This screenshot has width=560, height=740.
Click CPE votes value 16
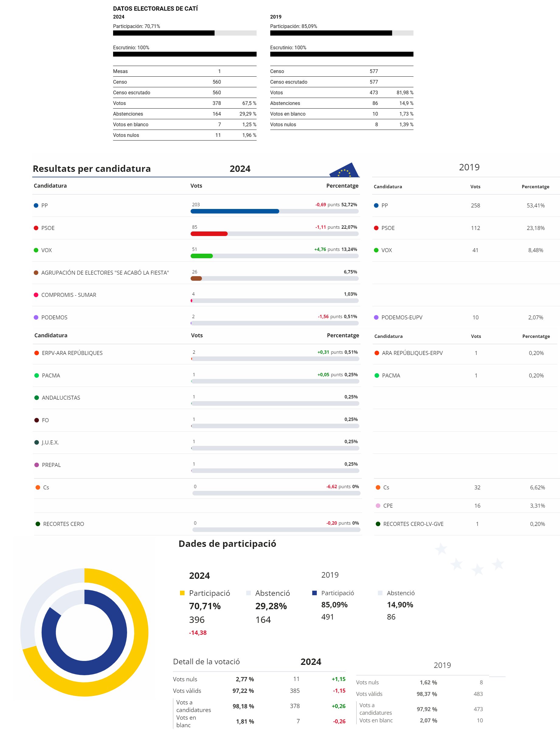click(x=477, y=505)
